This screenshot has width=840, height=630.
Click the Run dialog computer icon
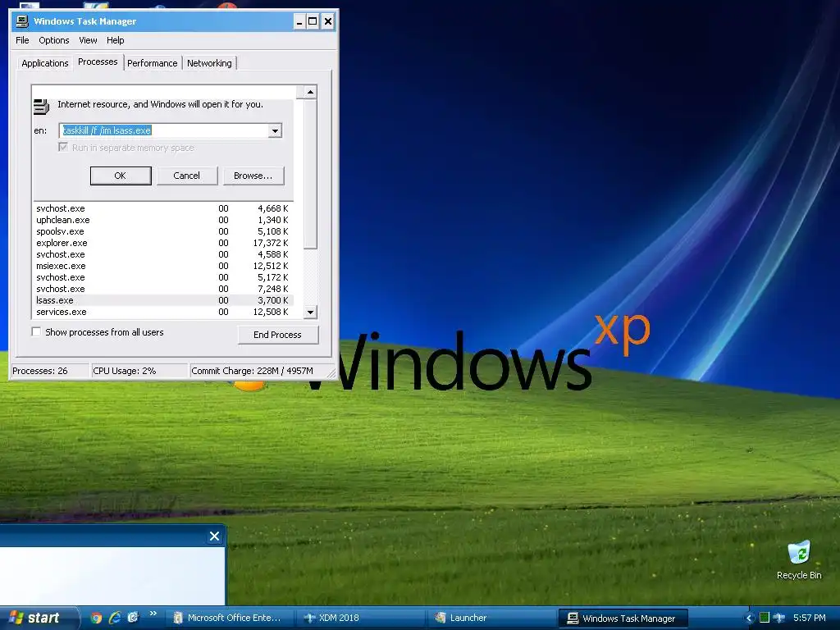click(x=41, y=107)
